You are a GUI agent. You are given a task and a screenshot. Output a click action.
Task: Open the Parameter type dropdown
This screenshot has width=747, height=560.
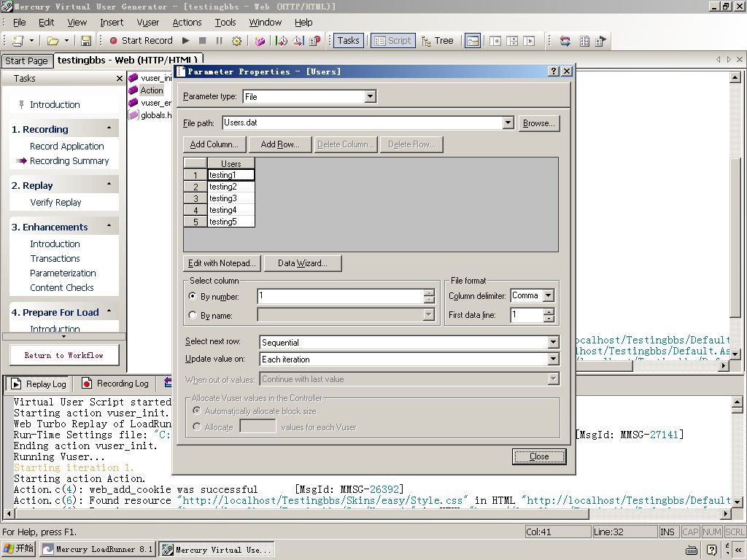(x=370, y=97)
